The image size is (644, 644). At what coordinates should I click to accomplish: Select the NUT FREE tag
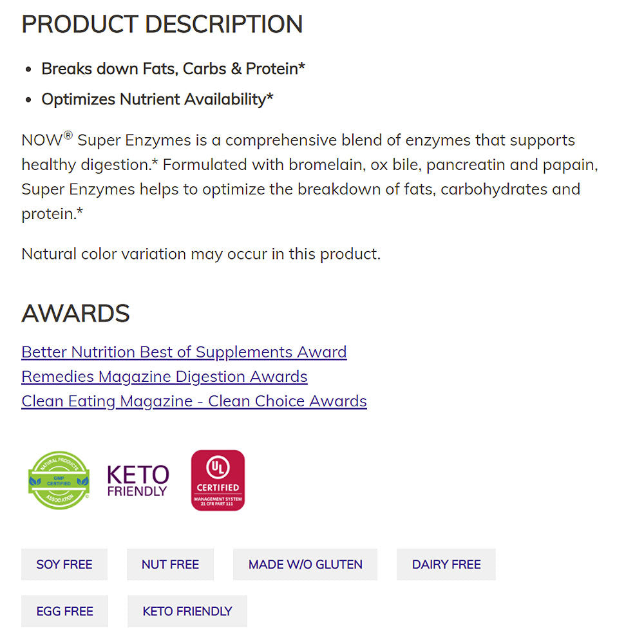click(x=170, y=565)
